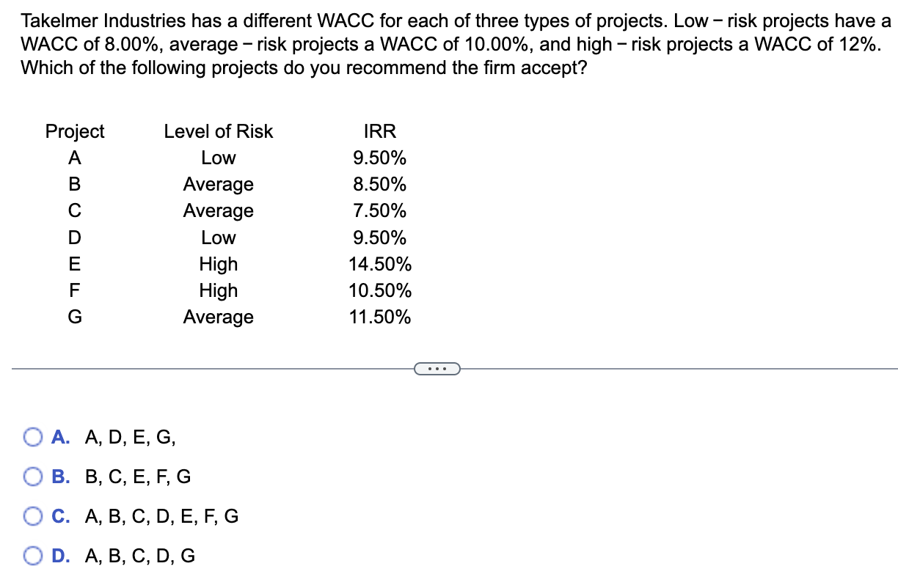This screenshot has height=588, width=898.
Task: Expand the ellipsis divider control
Action: pyautogui.click(x=437, y=370)
